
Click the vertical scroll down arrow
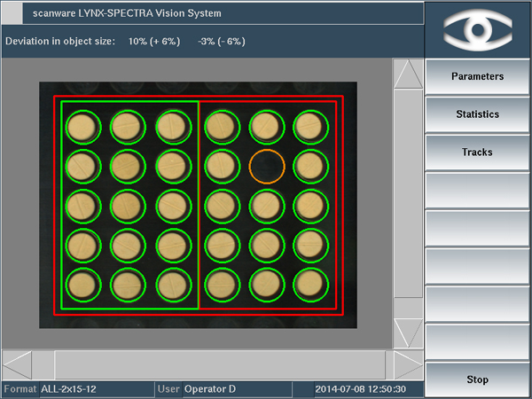click(x=408, y=332)
